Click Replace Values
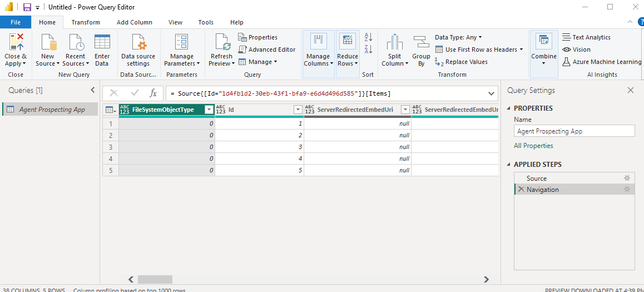The height and width of the screenshot is (292, 644). click(461, 62)
